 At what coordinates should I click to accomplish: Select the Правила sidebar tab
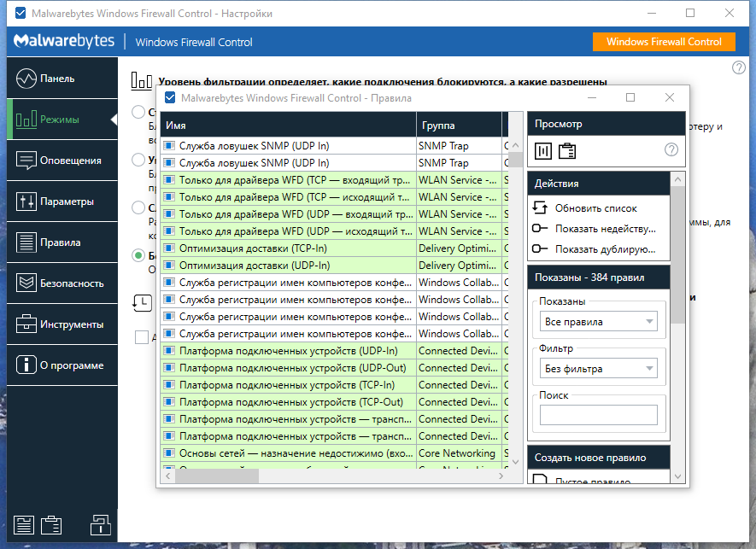pos(62,242)
